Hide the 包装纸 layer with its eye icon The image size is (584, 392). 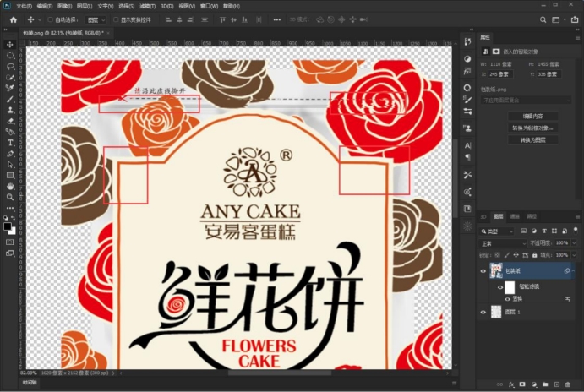pyautogui.click(x=483, y=271)
